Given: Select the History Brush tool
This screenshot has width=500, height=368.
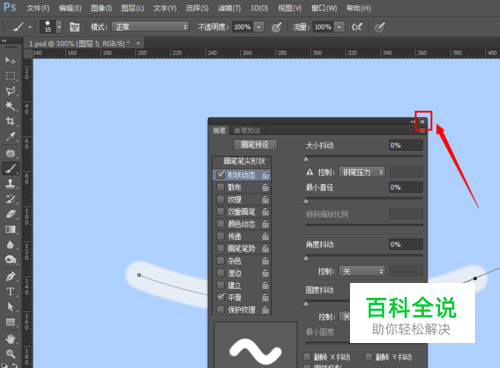Looking at the screenshot, I should point(10,199).
